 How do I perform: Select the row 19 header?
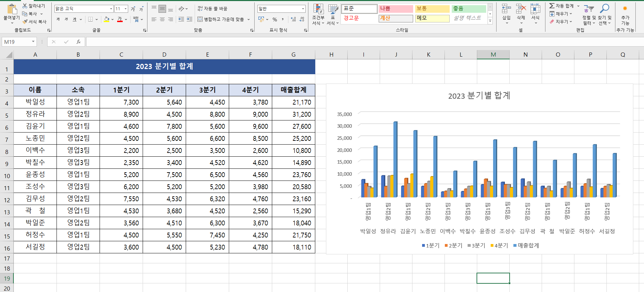coord(7,279)
